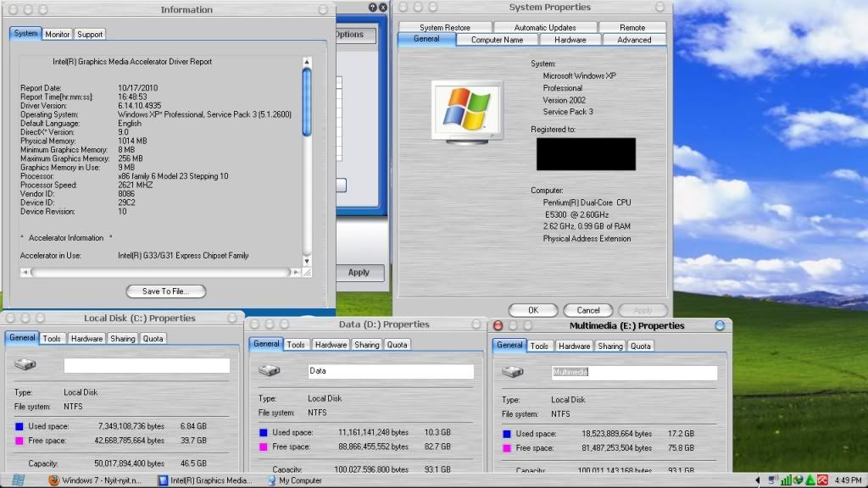
Task: Switch to Monitor tab in Information window
Action: click(58, 34)
